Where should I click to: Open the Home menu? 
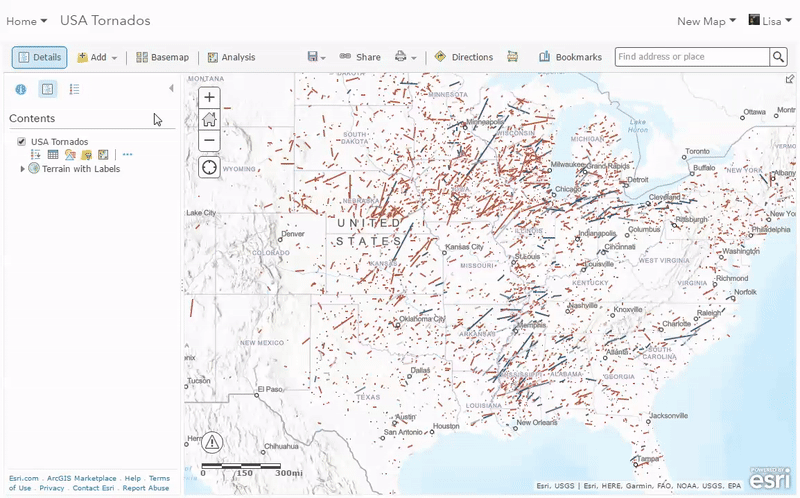(26, 21)
